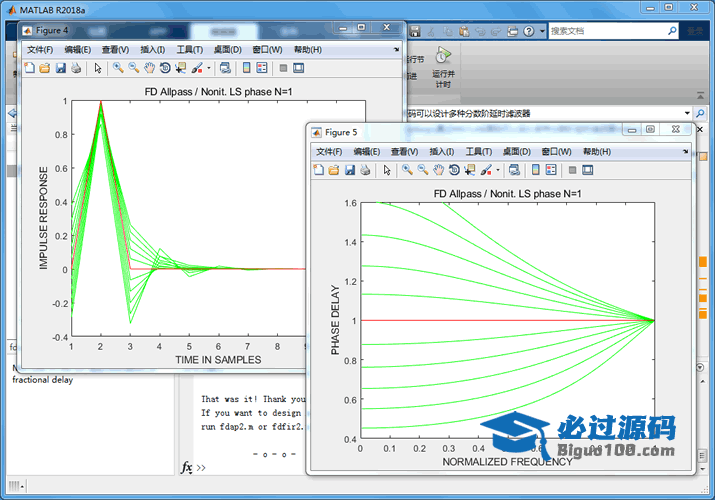715x500 pixels.
Task: Open 工具(T) menu in Figure 5
Action: pos(479,152)
